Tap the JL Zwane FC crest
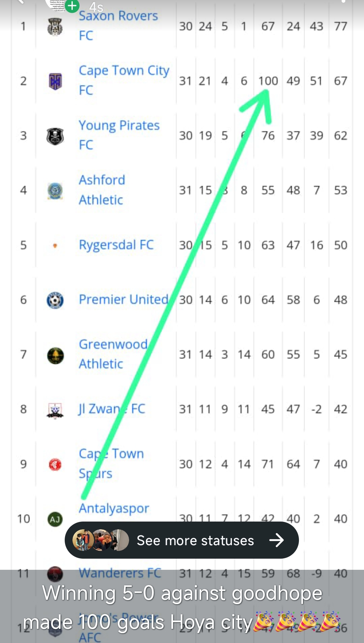Viewport: 364px width, 643px height. [55, 410]
